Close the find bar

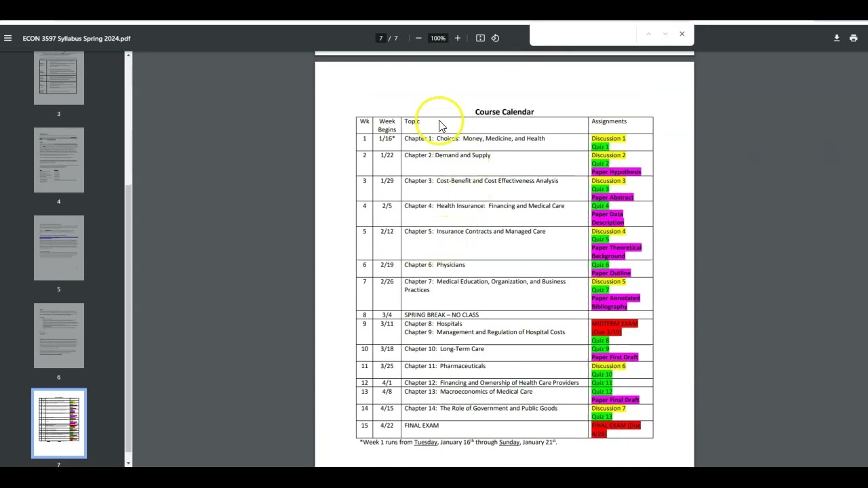682,34
